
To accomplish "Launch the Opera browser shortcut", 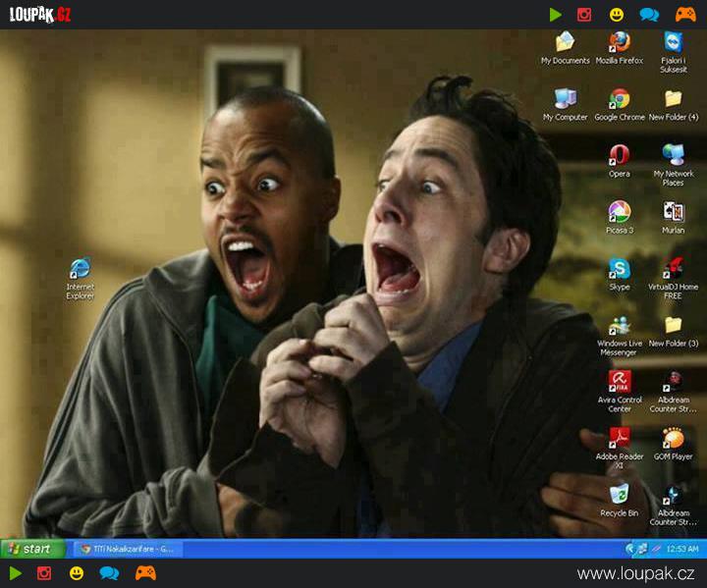I will point(619,161).
